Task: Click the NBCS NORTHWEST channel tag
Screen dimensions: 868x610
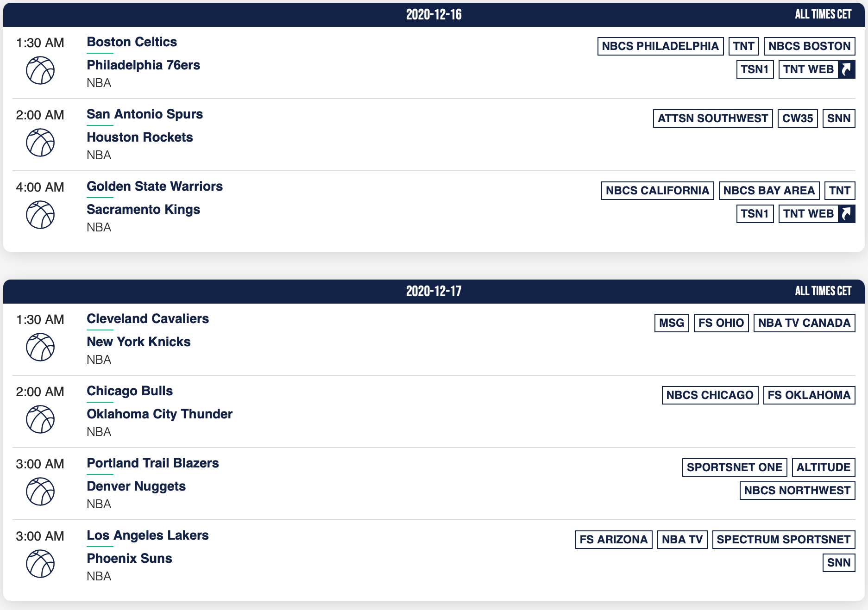Action: (x=797, y=491)
